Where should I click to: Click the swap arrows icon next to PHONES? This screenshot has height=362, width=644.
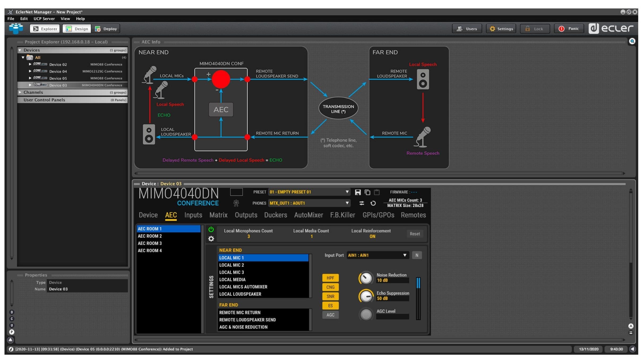[362, 203]
